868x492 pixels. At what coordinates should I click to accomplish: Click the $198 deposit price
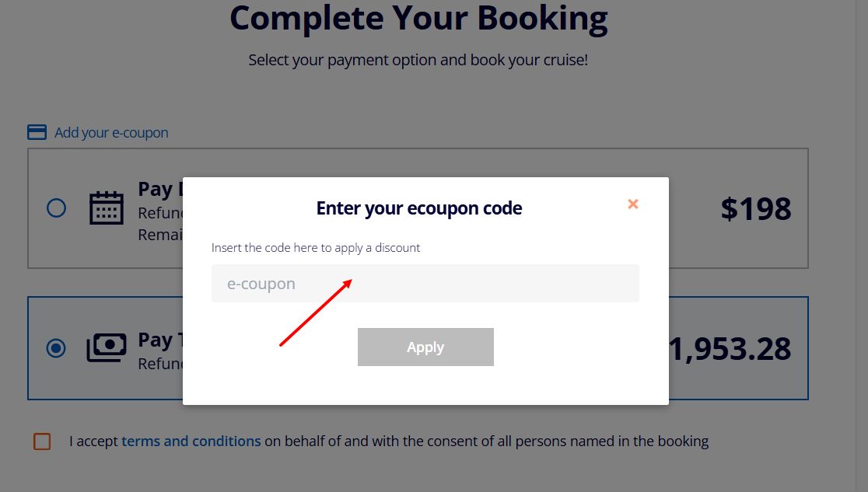coord(757,208)
